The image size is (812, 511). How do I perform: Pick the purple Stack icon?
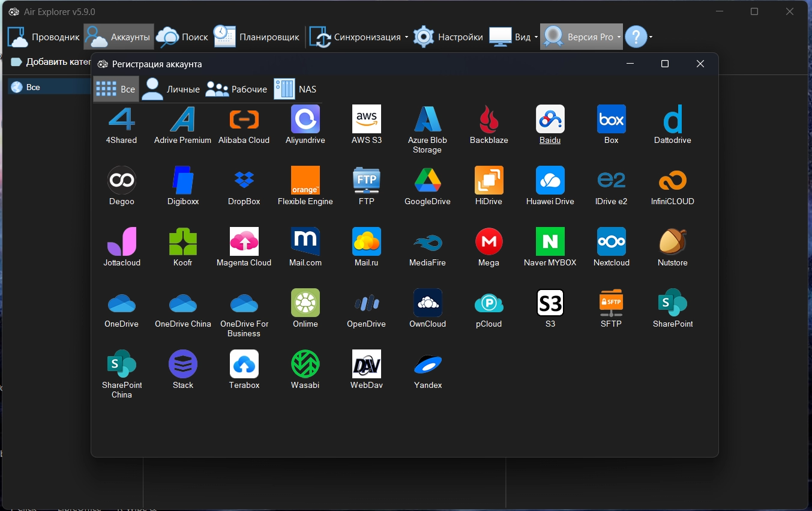click(183, 364)
